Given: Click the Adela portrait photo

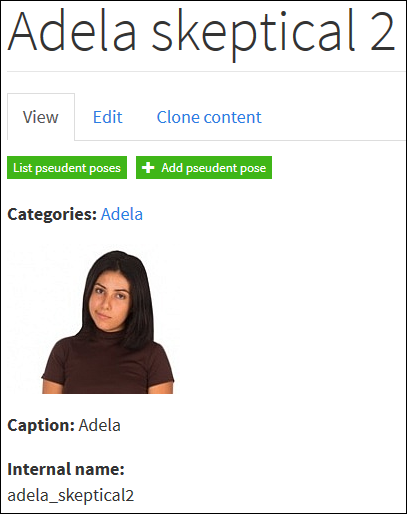Looking at the screenshot, I should coord(93,318).
